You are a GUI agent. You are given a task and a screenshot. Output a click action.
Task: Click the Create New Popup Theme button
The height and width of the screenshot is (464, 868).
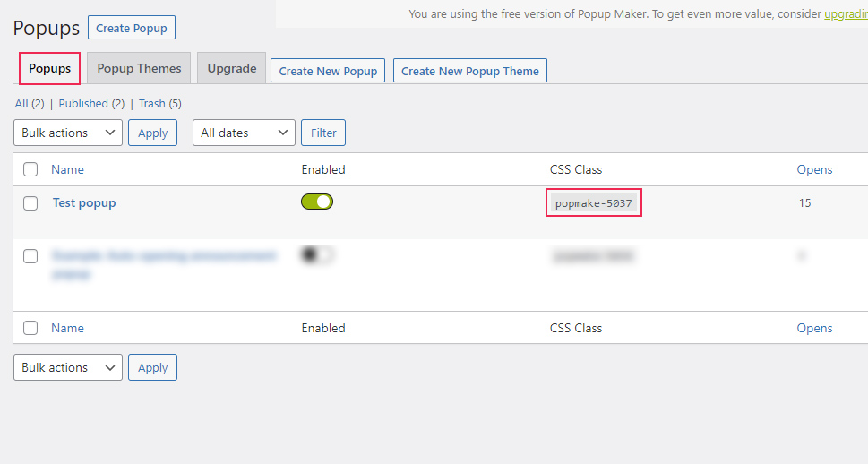470,71
